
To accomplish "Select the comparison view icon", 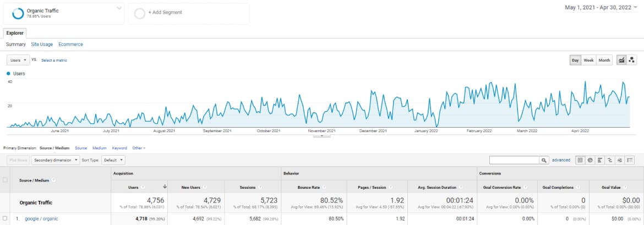I will pos(609,160).
